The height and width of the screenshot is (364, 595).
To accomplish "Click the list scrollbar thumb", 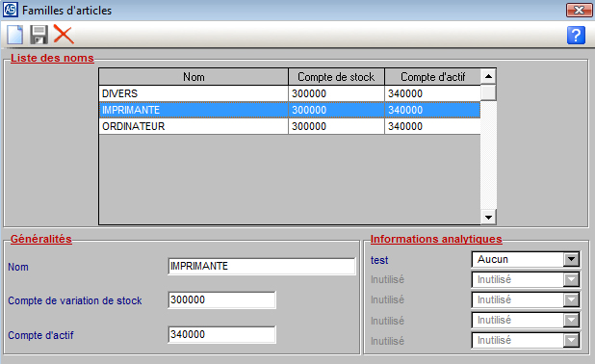I will [488, 92].
